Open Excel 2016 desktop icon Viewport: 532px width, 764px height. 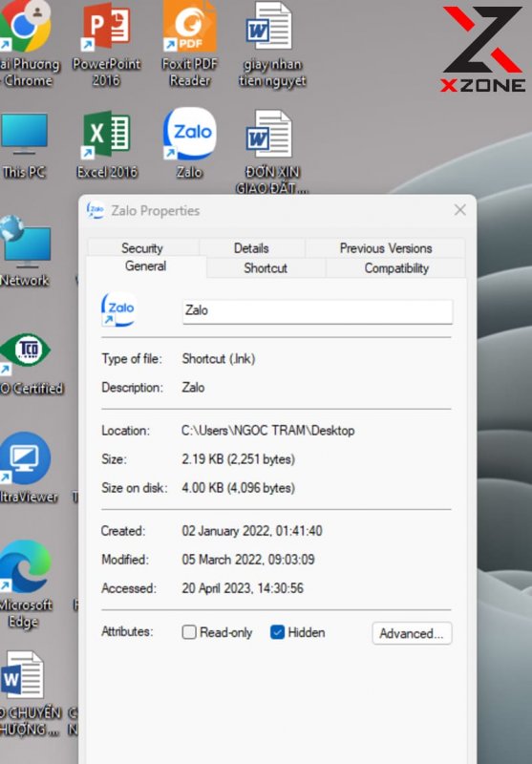[106, 135]
